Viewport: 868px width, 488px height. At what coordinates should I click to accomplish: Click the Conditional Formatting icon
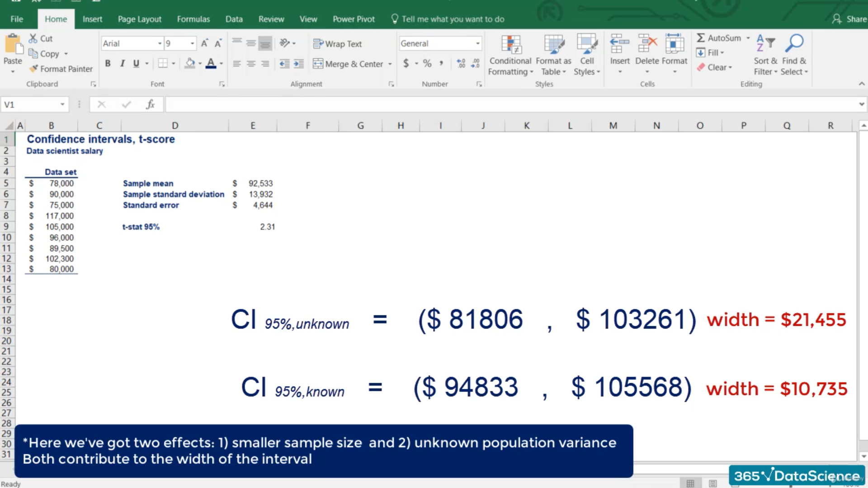511,45
